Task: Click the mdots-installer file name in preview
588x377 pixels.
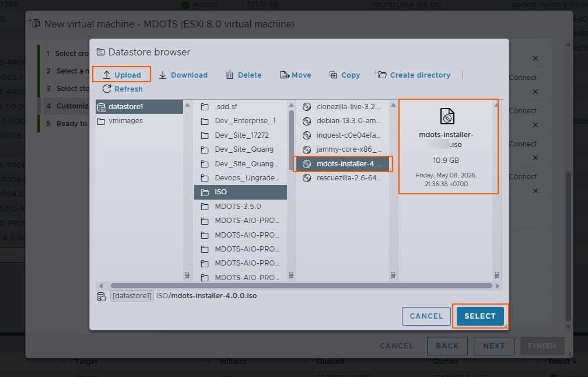Action: tap(446, 139)
